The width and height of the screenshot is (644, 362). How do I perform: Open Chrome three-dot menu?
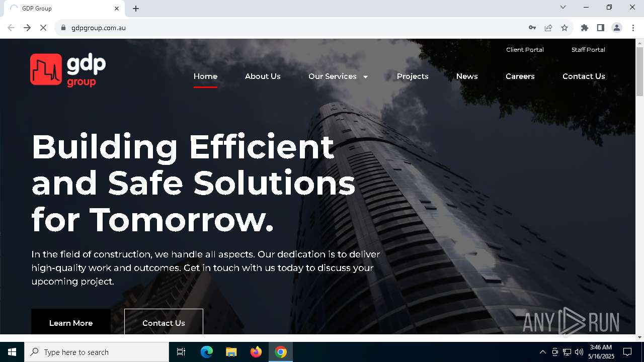633,28
